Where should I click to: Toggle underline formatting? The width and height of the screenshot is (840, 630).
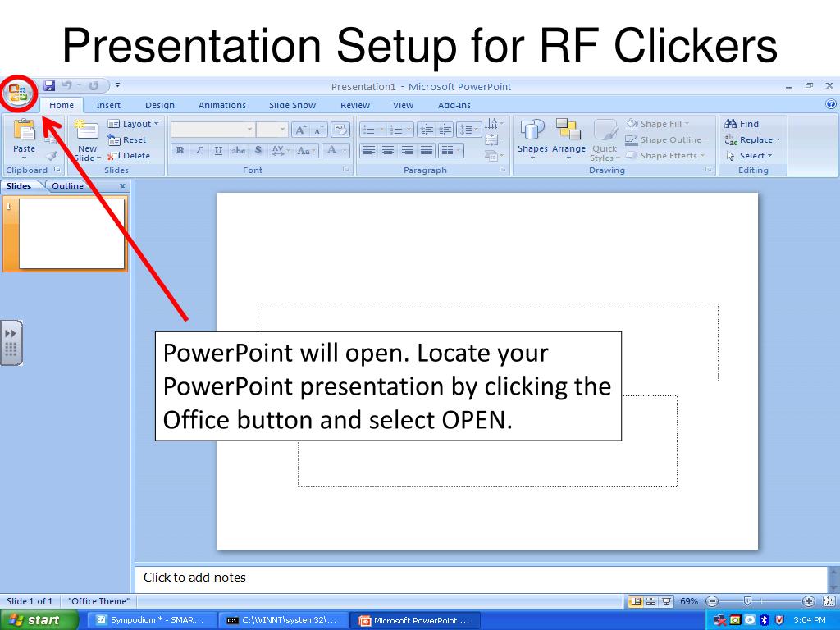click(x=217, y=150)
